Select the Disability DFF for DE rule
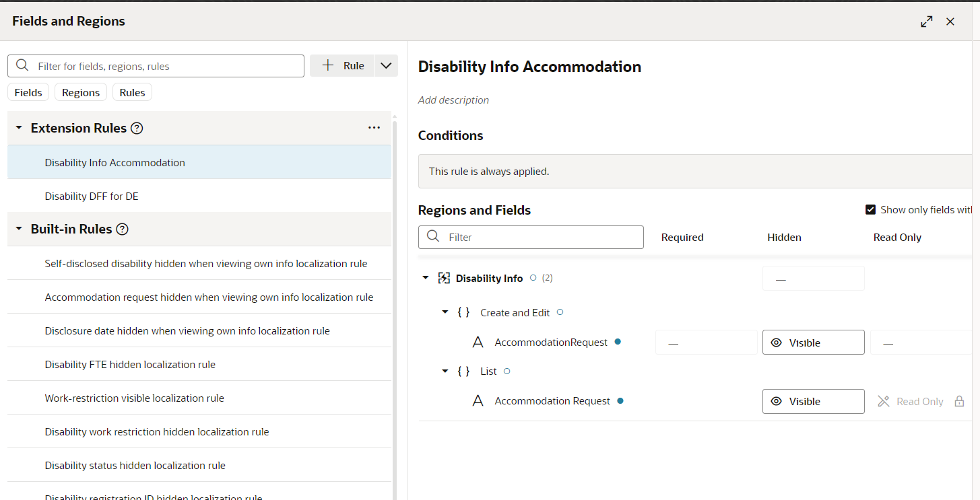980x500 pixels. (91, 196)
